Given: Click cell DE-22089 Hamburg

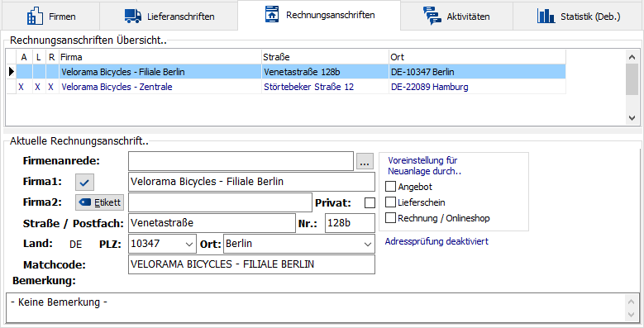Looking at the screenshot, I should pyautogui.click(x=477, y=87).
